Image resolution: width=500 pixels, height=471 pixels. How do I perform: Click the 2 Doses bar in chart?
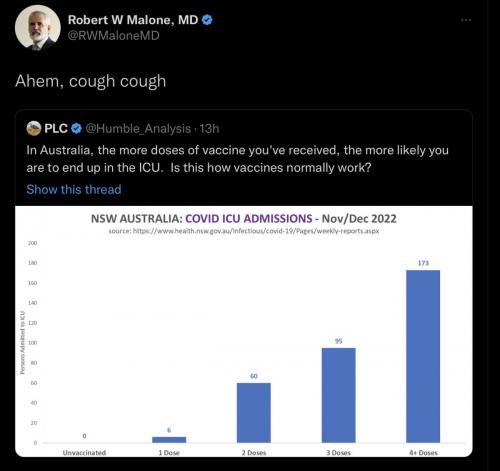254,413
